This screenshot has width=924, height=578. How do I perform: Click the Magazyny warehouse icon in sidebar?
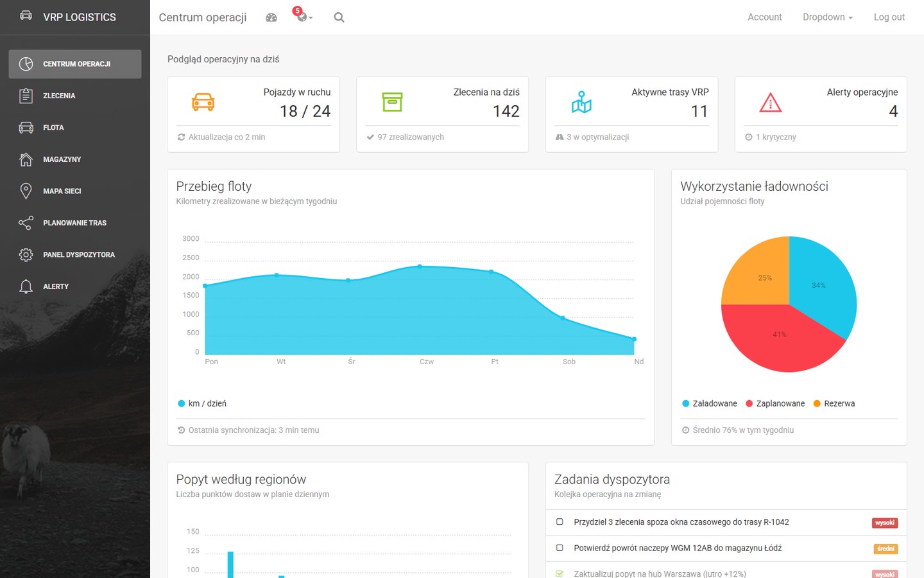pos(26,159)
